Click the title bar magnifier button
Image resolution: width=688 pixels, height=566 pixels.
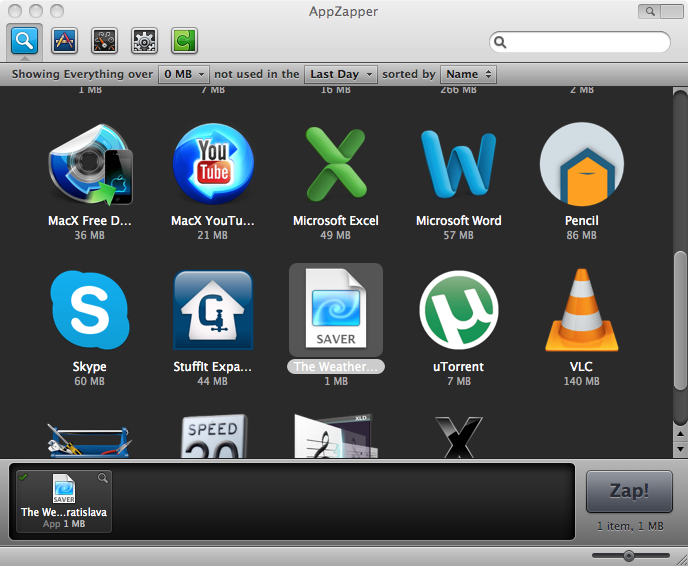pos(650,11)
